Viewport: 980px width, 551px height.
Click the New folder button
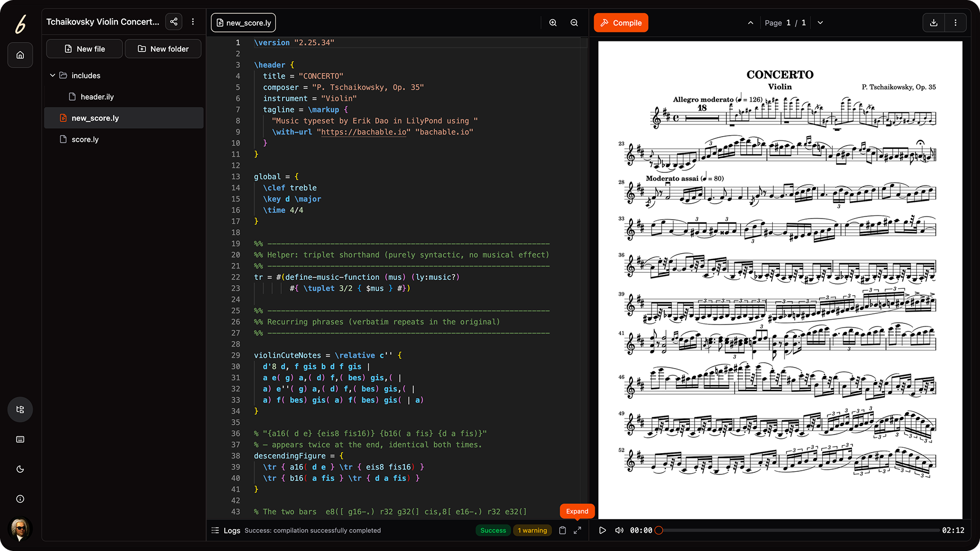[163, 49]
